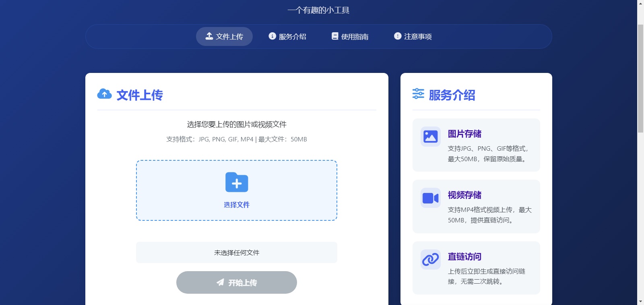This screenshot has width=644, height=305.
Task: Click the image icon in 图片存储 card
Action: click(x=430, y=137)
